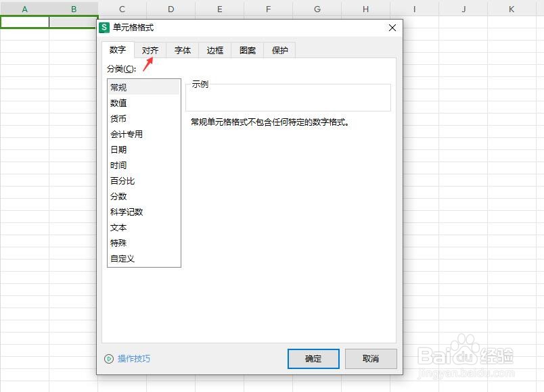The image size is (544, 392).
Task: Open the 数字 tab
Action: tap(118, 50)
